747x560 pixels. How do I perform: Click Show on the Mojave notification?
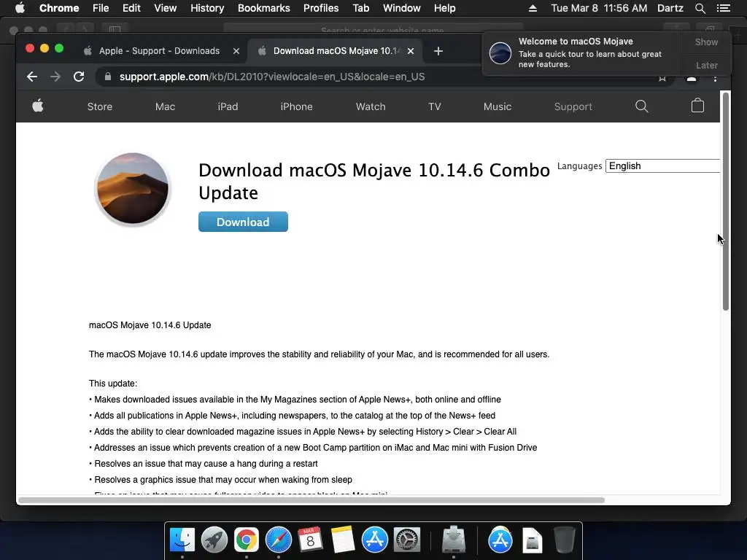pos(706,42)
